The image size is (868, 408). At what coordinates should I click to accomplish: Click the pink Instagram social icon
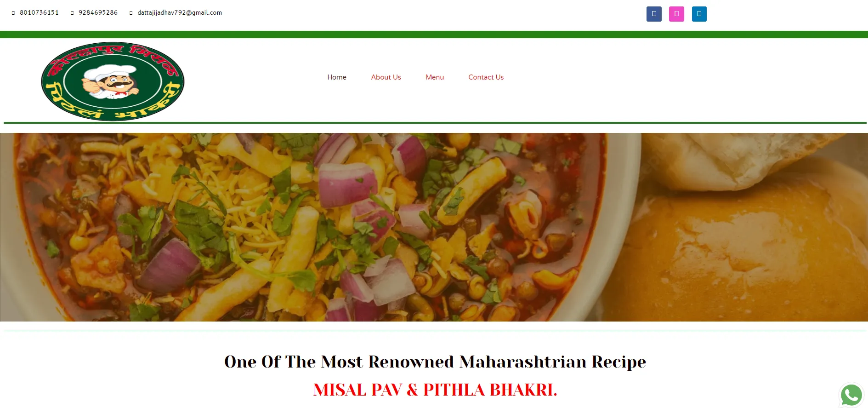[x=676, y=14]
